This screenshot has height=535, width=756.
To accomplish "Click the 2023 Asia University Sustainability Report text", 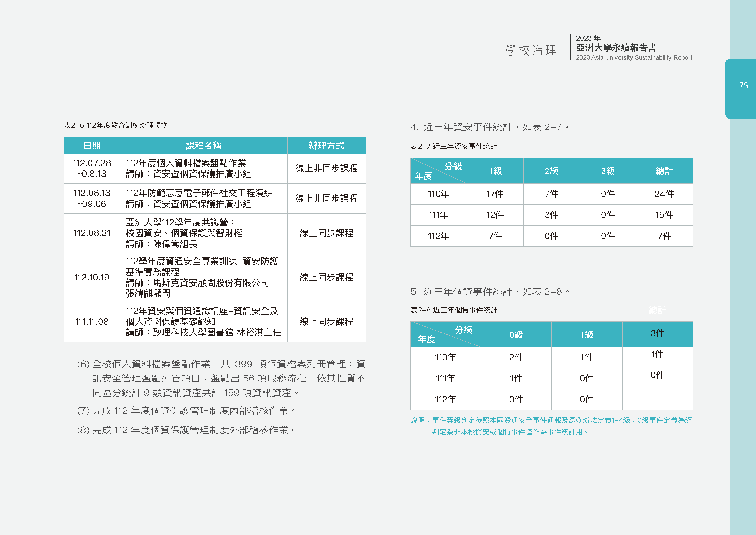I will pos(634,57).
